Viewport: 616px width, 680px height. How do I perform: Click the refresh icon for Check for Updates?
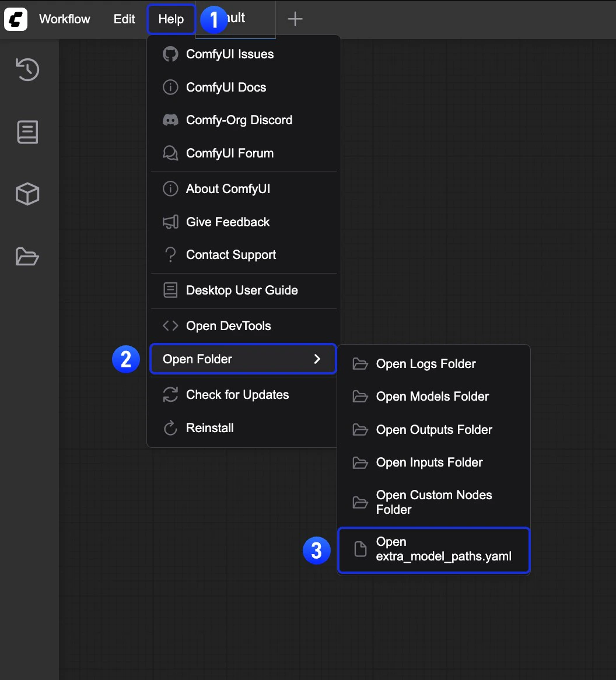tap(170, 395)
